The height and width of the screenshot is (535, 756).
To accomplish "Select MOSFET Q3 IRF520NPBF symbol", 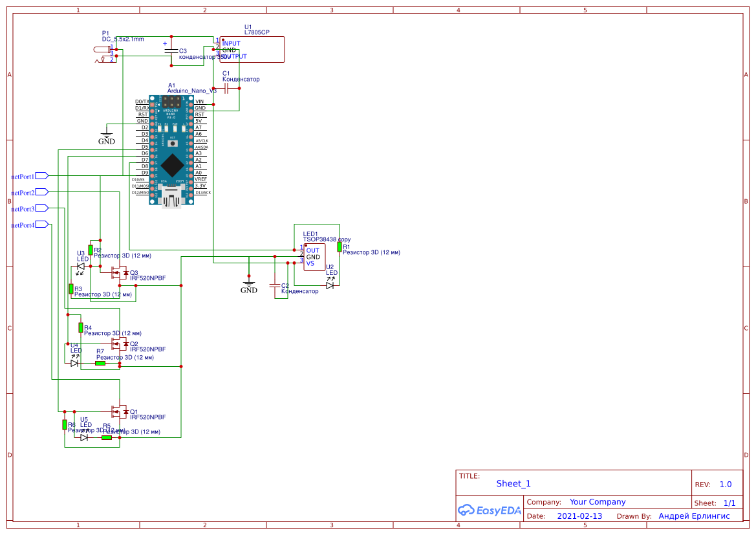I will point(120,274).
